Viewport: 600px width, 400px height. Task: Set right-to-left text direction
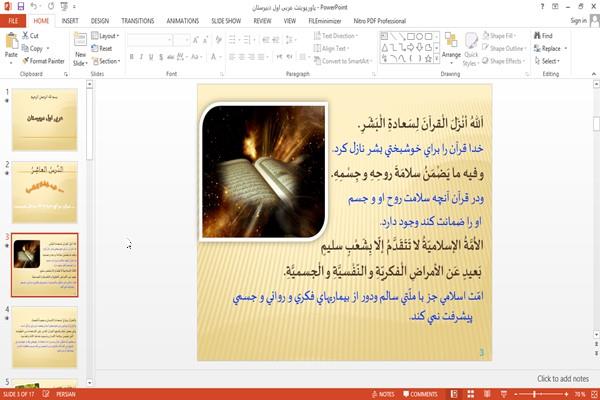pos(290,57)
